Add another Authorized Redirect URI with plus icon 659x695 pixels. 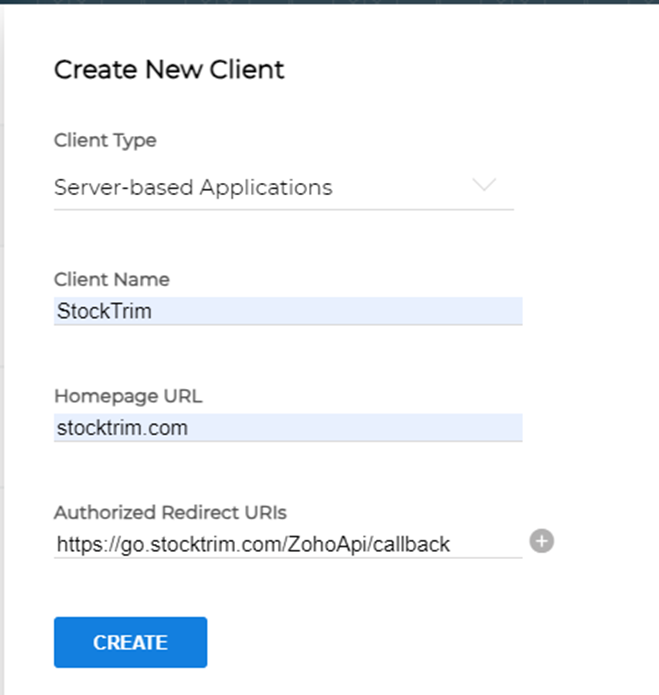tap(541, 542)
